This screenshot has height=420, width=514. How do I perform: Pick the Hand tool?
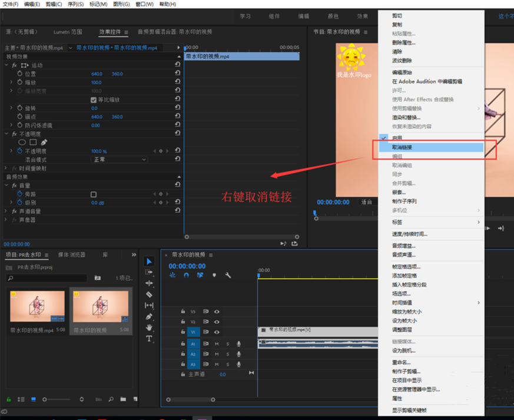coord(149,328)
